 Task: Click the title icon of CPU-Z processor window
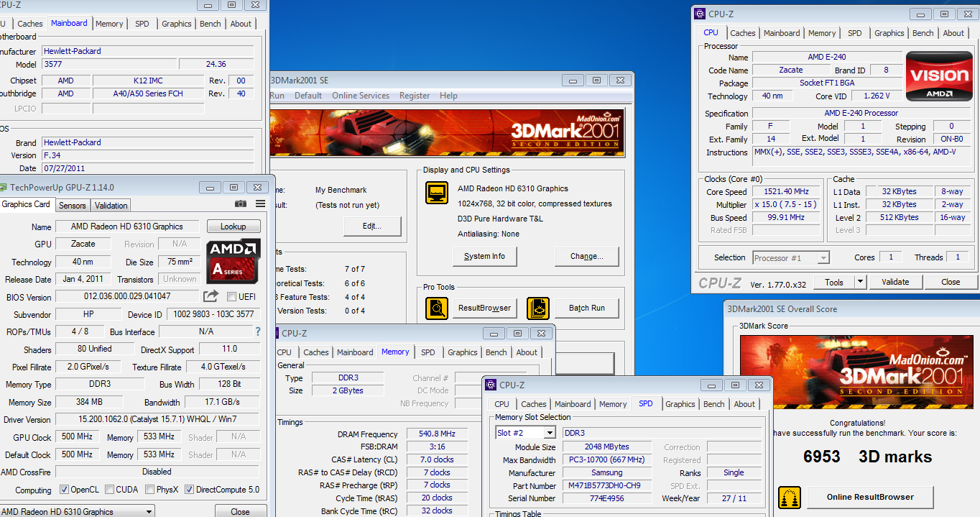pyautogui.click(x=701, y=14)
